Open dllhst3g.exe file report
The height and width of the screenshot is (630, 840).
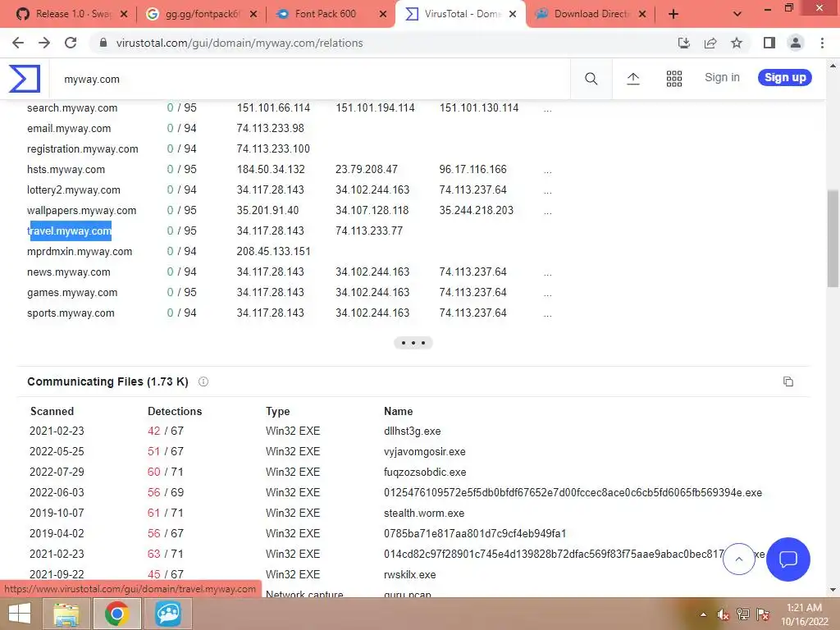pos(412,431)
